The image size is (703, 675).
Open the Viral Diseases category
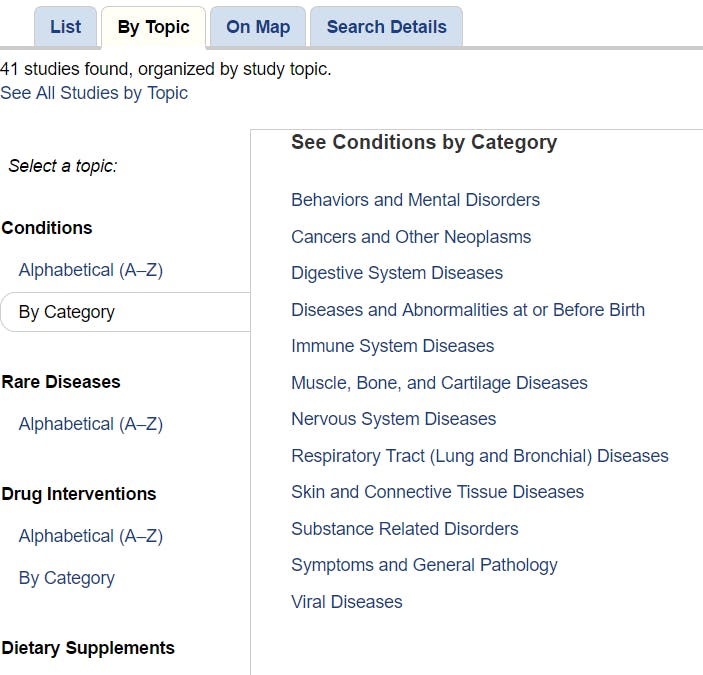pos(346,602)
